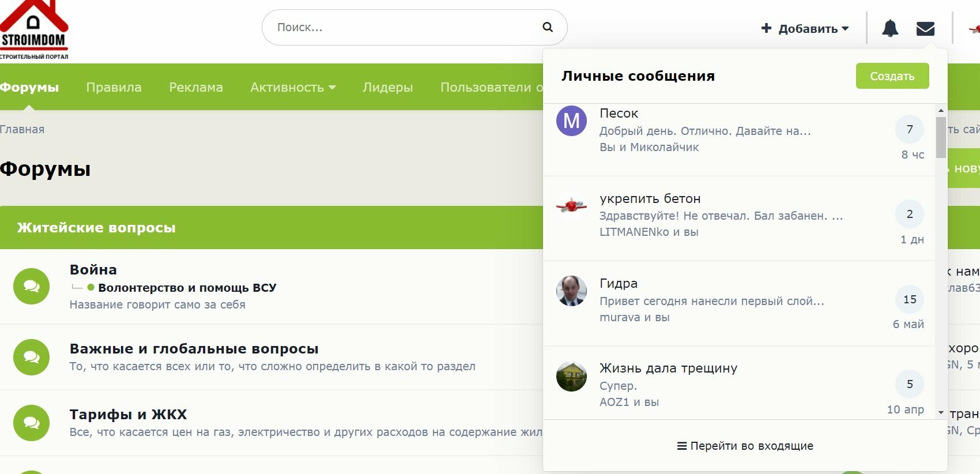Open the notifications bell icon
Screen dimensions: 980x474
890,28
